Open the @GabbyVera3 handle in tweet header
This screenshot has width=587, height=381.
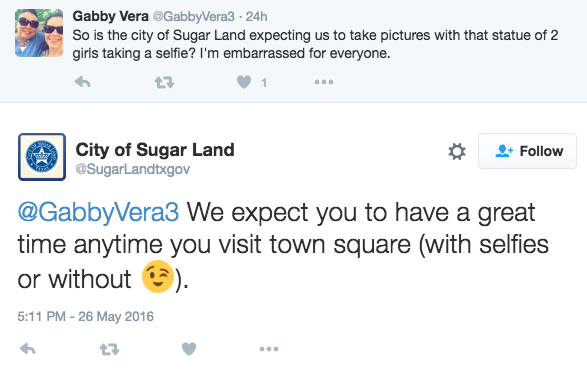pyautogui.click(x=194, y=16)
